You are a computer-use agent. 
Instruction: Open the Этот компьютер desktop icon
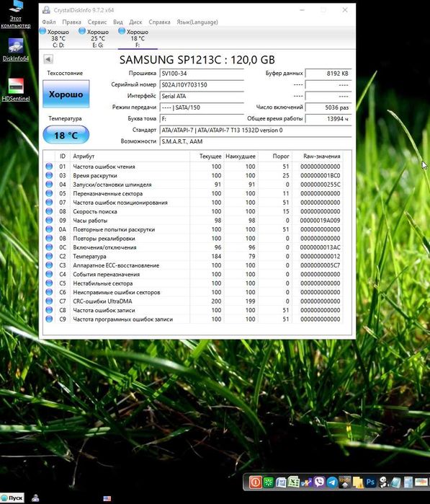pyautogui.click(x=15, y=14)
